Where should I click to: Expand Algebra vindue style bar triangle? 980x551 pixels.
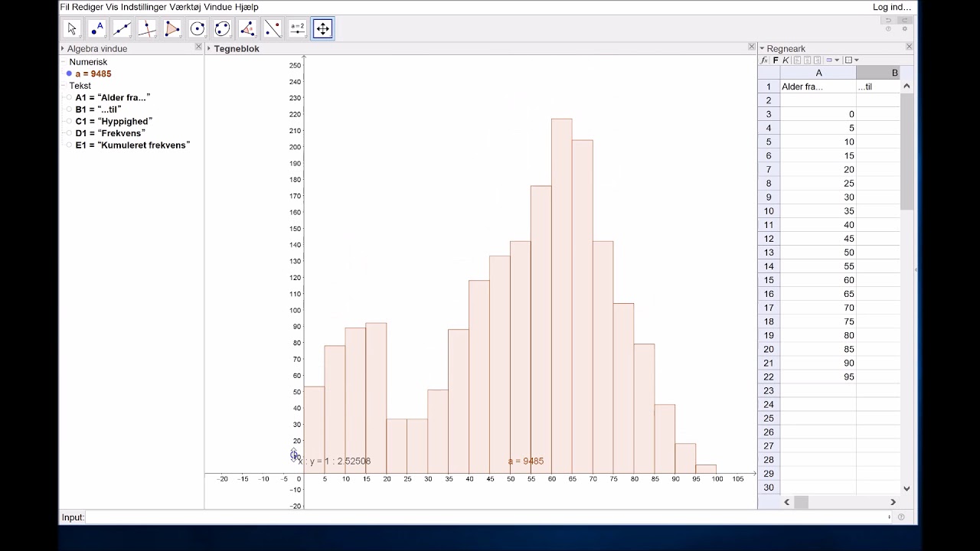[63, 48]
